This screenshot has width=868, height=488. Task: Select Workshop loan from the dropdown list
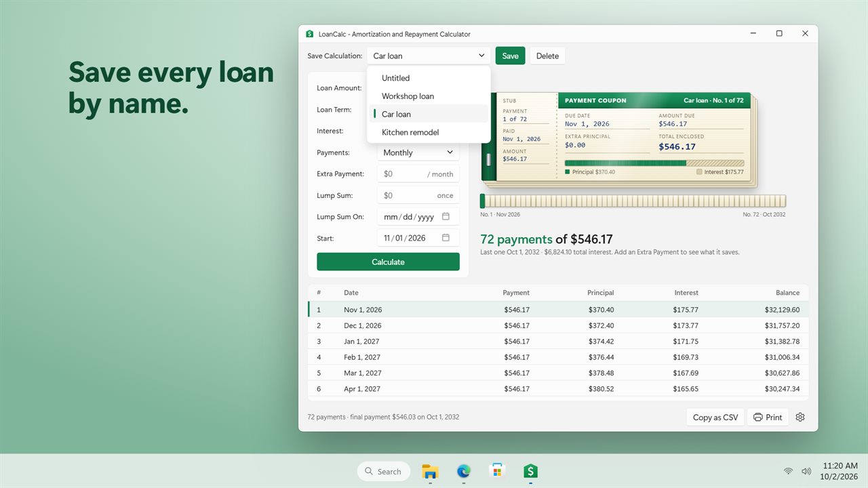(429, 96)
